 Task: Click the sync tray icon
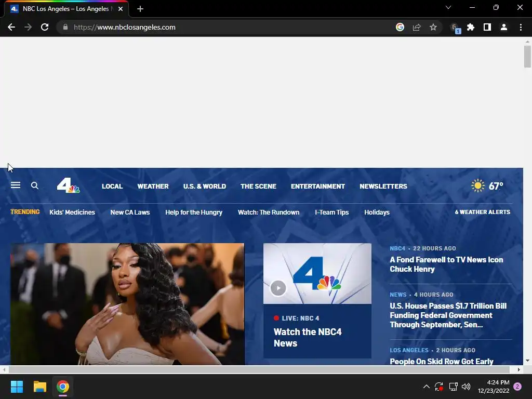439,387
